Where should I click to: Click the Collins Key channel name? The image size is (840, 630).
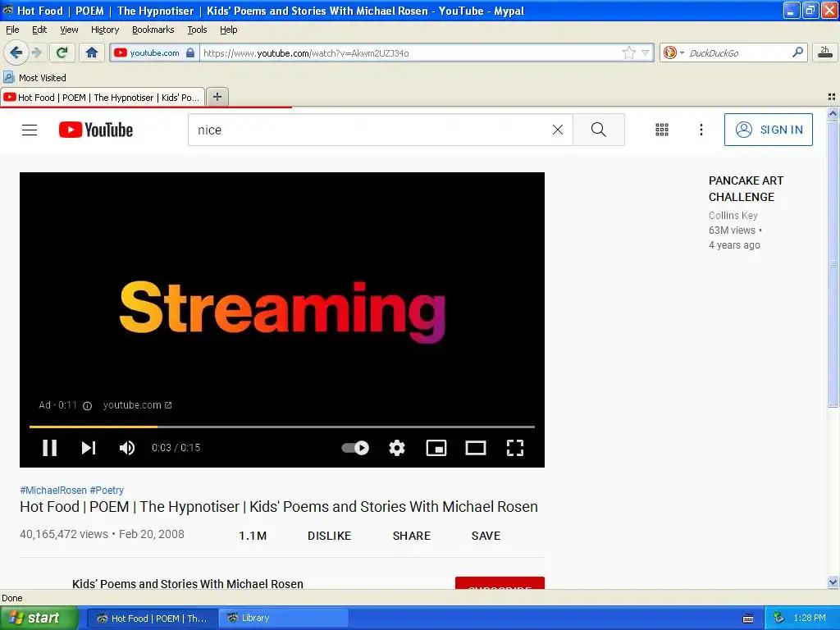point(733,216)
